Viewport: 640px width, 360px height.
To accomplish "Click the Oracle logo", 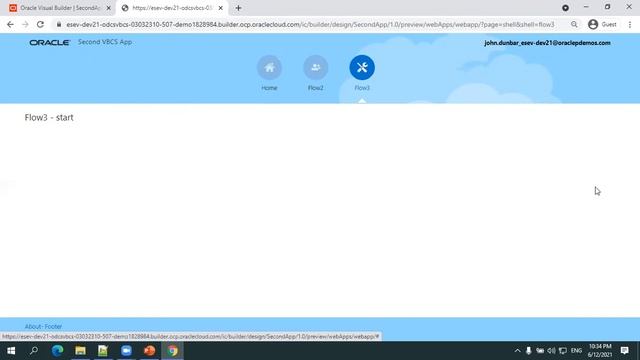I will (49, 42).
